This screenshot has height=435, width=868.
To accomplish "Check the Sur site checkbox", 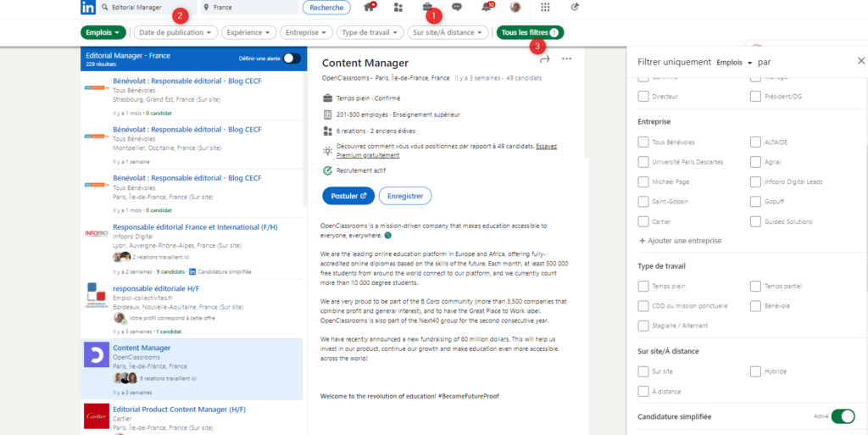I will tap(643, 371).
